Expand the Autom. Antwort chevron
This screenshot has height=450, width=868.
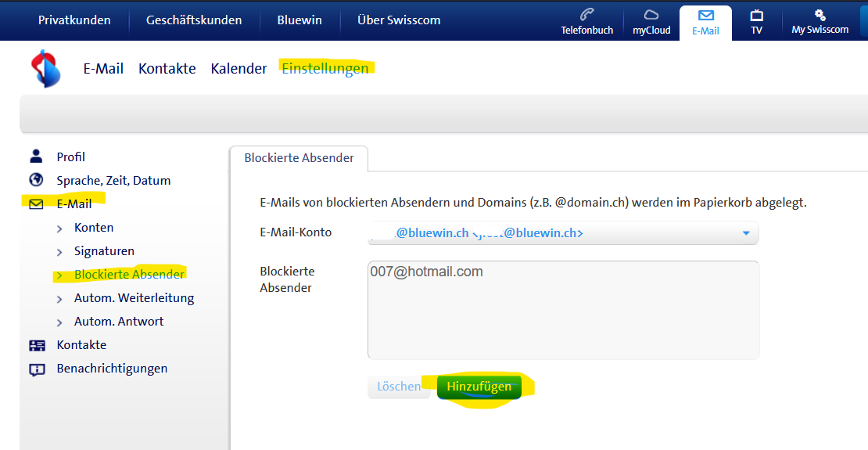(59, 322)
